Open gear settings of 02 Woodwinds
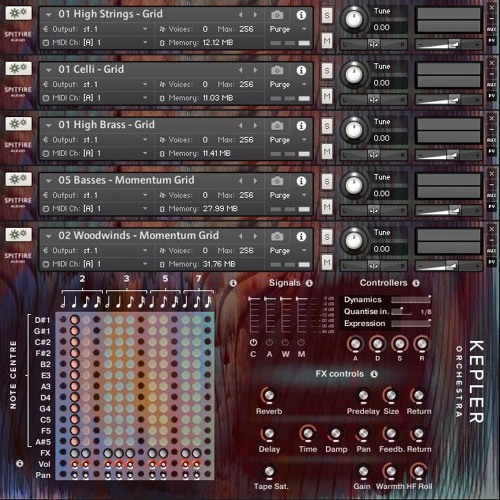Image resolution: width=500 pixels, height=500 pixels. point(18,235)
